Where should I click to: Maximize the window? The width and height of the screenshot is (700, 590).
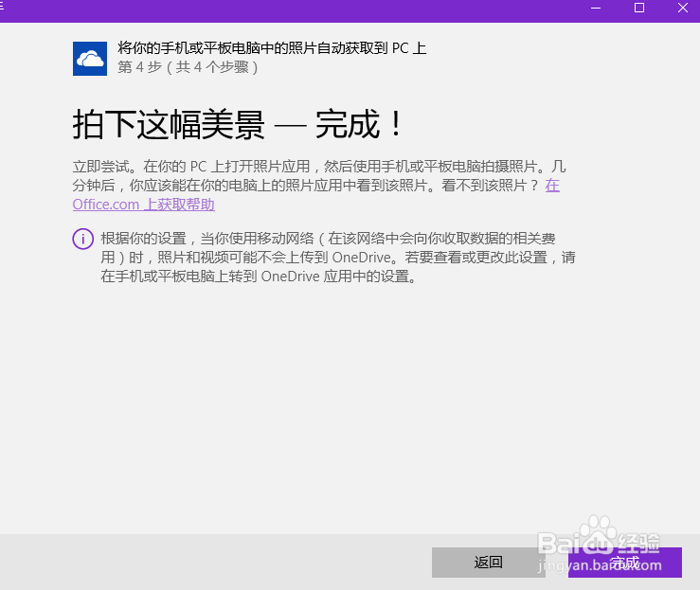click(x=639, y=8)
